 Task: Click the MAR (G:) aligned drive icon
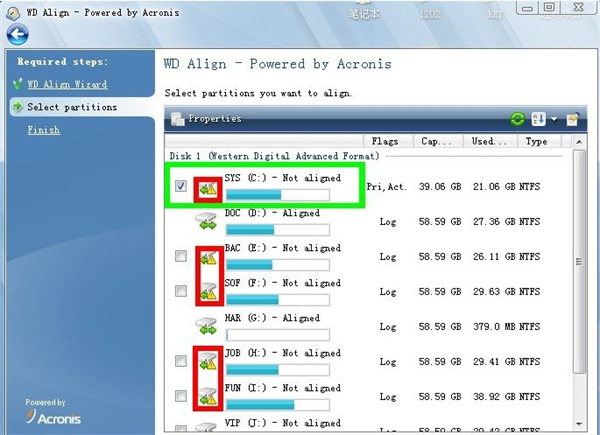[x=206, y=326]
